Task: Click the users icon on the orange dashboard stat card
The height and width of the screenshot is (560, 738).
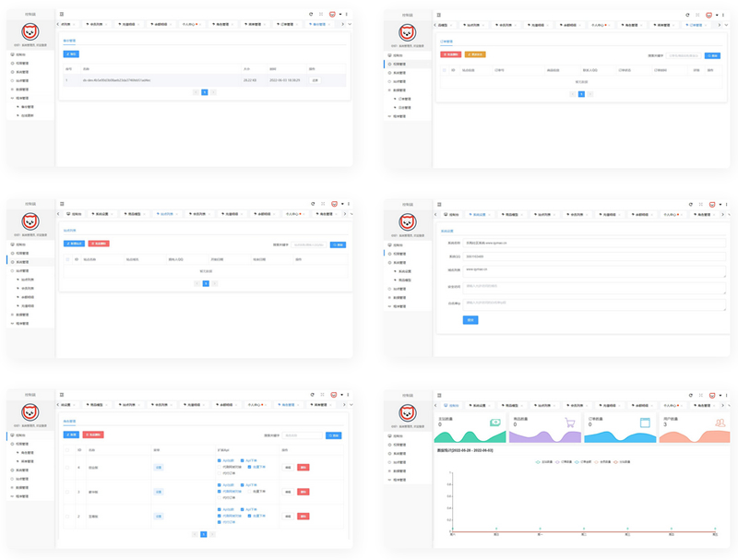Action: pos(718,423)
